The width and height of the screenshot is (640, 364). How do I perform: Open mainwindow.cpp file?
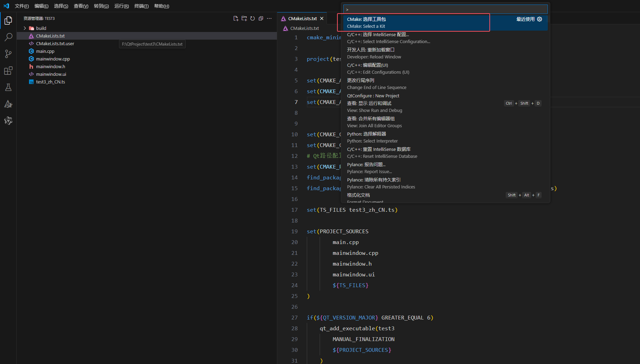146,59
